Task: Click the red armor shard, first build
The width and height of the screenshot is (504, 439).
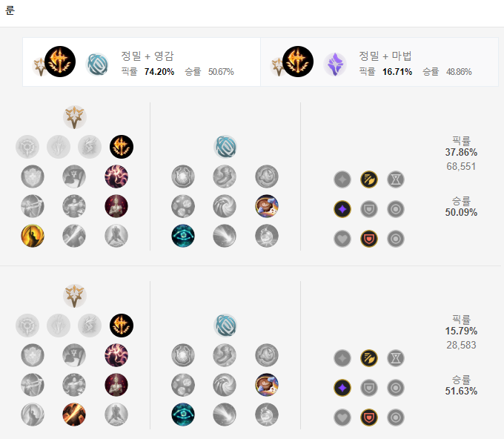Action: (369, 239)
